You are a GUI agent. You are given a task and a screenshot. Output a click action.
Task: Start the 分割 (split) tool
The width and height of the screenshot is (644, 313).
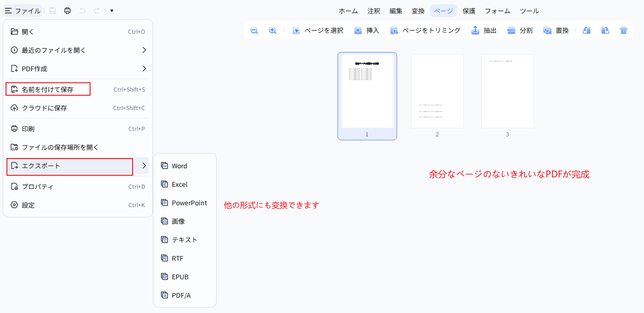[520, 30]
